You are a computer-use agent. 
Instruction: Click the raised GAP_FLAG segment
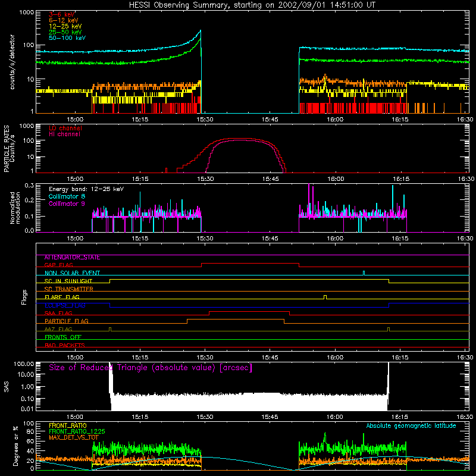pyautogui.click(x=250, y=263)
